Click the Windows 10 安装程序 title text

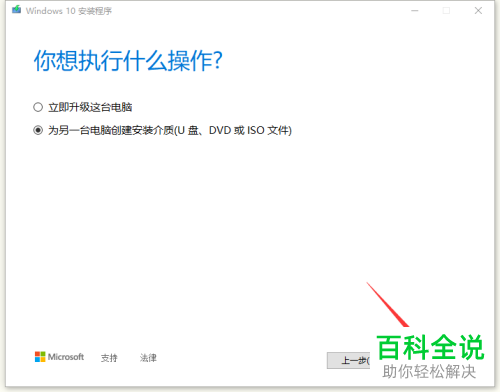coord(69,11)
